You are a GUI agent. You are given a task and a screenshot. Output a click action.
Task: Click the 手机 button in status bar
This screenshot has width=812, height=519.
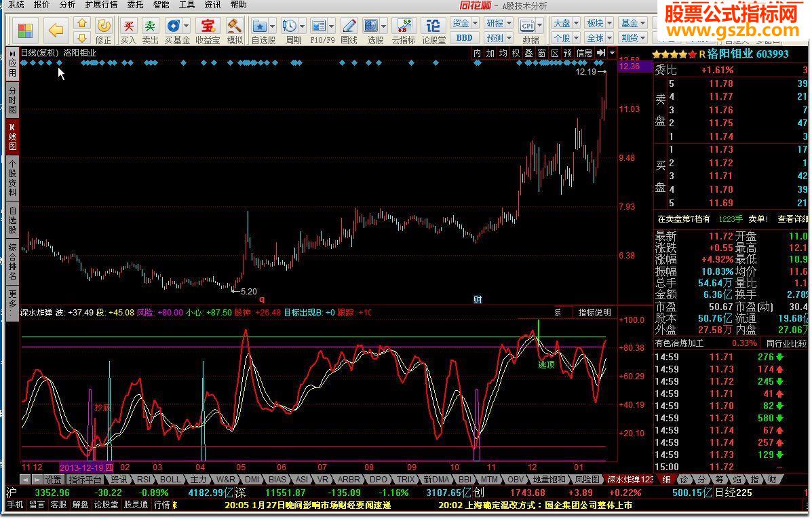tap(15, 505)
